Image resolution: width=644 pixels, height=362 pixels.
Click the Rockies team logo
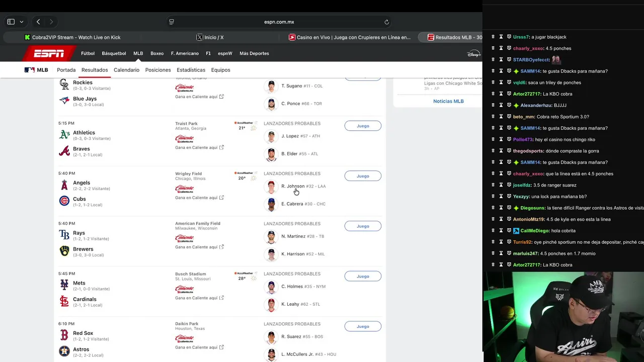pyautogui.click(x=64, y=84)
